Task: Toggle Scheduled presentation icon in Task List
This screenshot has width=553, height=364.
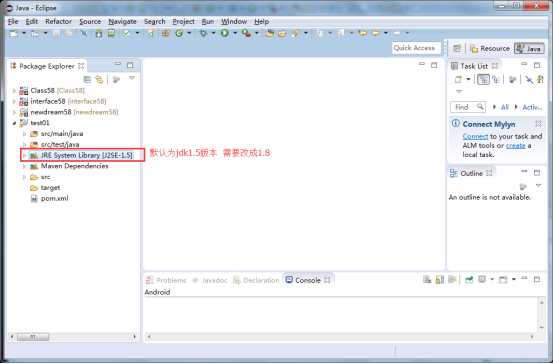Action: [496, 79]
